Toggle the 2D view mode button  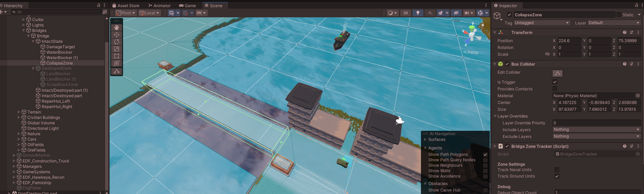coord(406,13)
